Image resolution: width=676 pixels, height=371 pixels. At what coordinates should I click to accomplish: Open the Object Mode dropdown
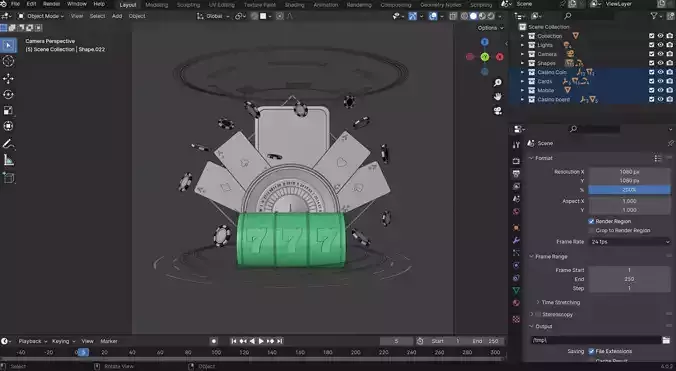coord(41,16)
